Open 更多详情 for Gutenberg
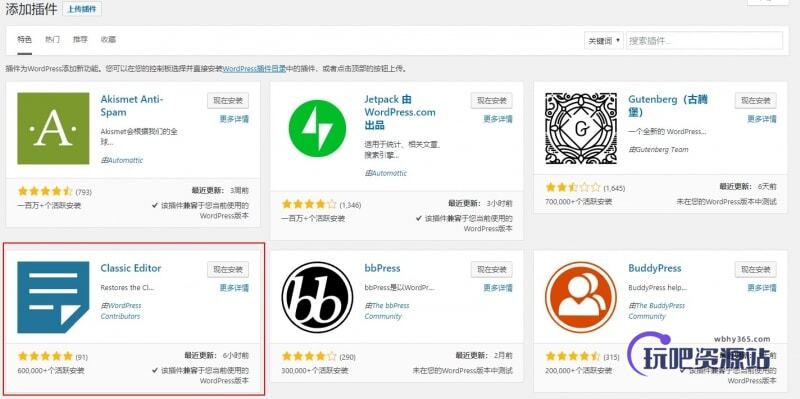Viewport: 800px width, 399px height. pyautogui.click(x=762, y=119)
